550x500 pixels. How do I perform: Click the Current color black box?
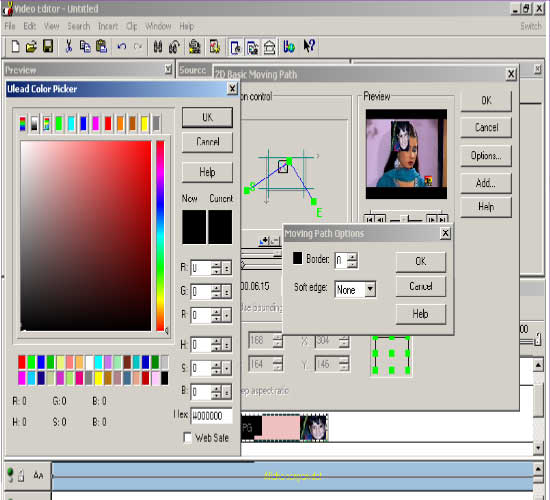coord(220,227)
